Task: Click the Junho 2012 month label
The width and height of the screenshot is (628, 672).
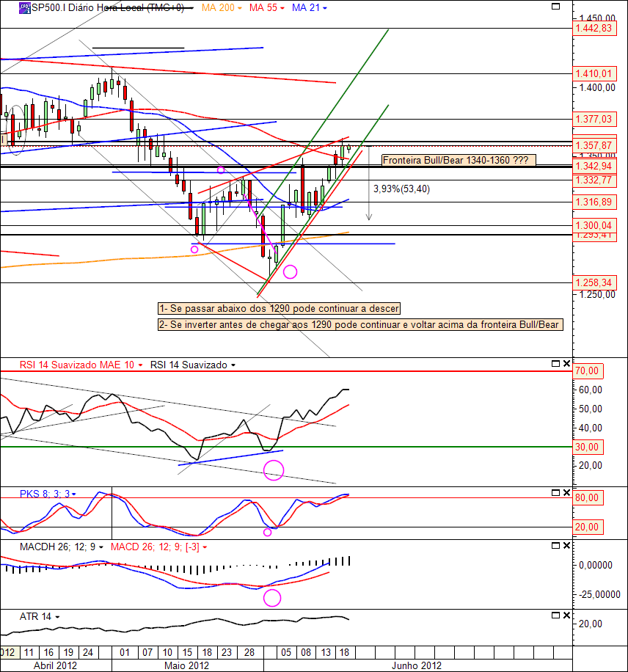Action: (x=417, y=665)
